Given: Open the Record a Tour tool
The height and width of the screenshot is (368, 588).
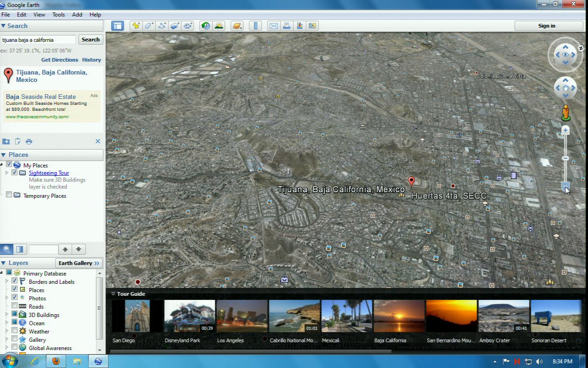Looking at the screenshot, I should 188,26.
